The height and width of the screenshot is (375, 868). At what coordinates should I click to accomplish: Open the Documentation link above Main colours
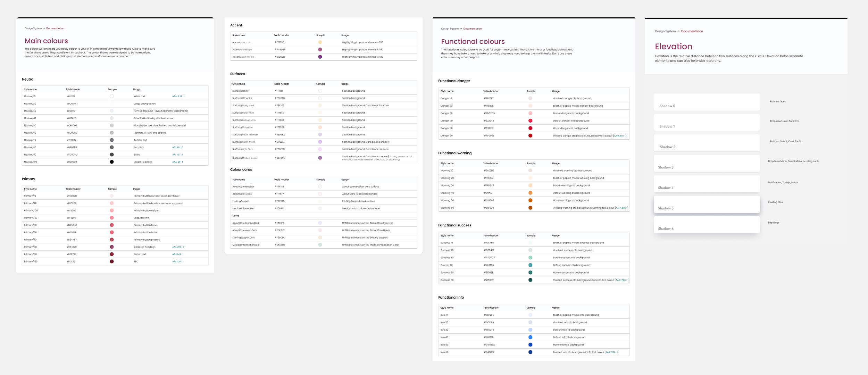[55, 28]
